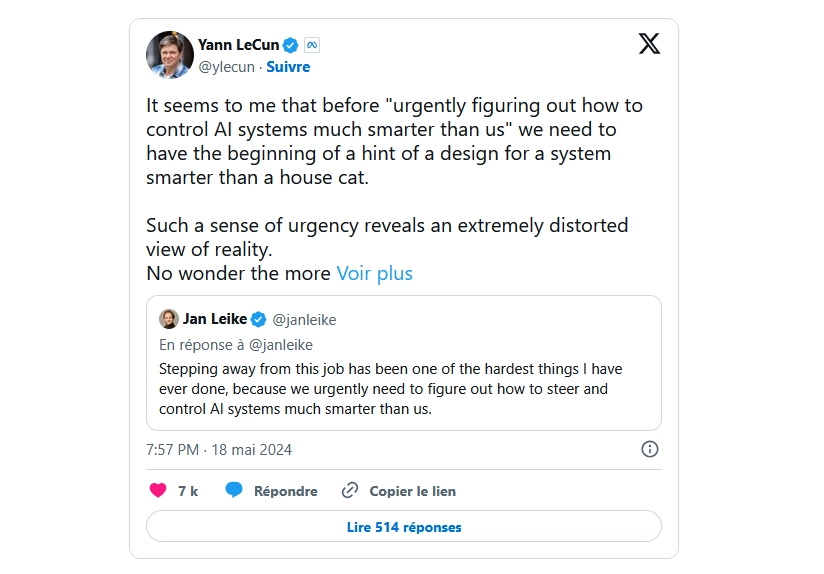Click the copy link chain icon
824x574 pixels.
[350, 491]
